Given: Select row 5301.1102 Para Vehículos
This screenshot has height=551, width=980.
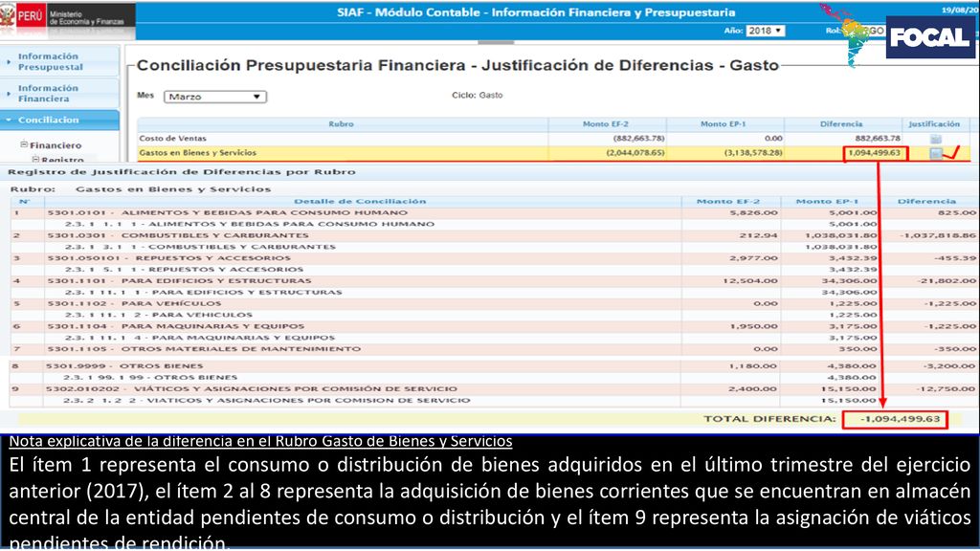Looking at the screenshot, I should click(x=493, y=303).
